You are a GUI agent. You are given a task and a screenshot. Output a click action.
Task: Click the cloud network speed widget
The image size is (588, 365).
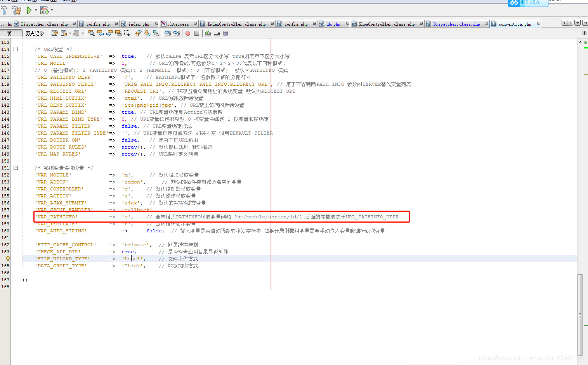tap(528, 3)
